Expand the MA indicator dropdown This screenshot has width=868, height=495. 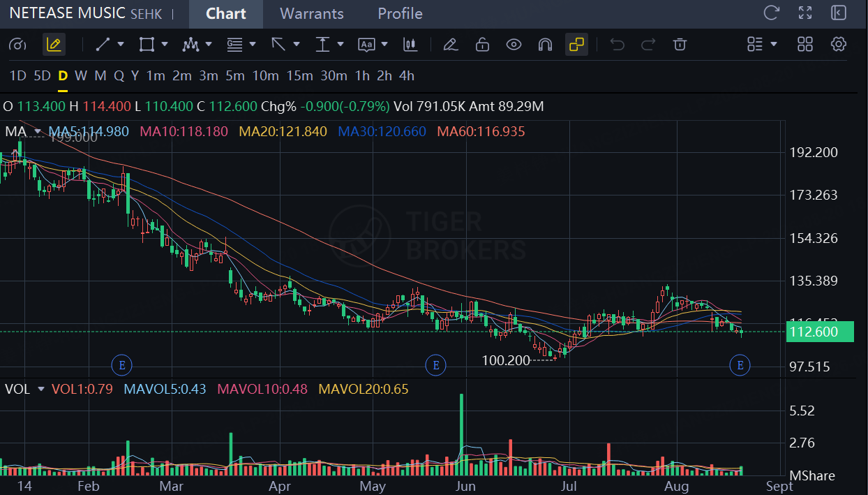point(37,131)
